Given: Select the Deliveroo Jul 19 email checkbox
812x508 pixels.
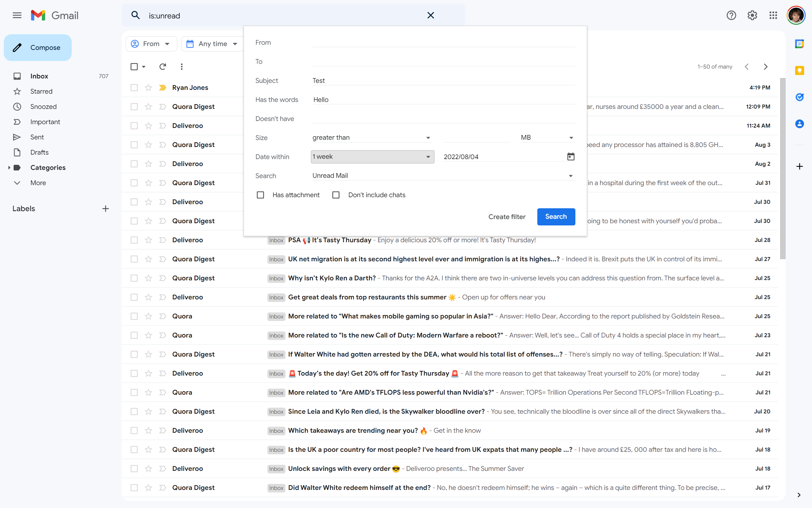Looking at the screenshot, I should (134, 431).
